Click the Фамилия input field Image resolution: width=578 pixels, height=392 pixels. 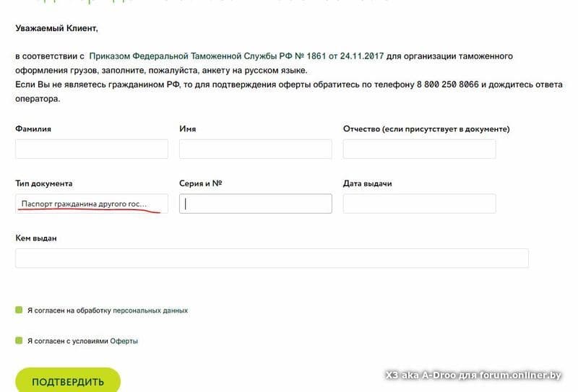point(92,149)
